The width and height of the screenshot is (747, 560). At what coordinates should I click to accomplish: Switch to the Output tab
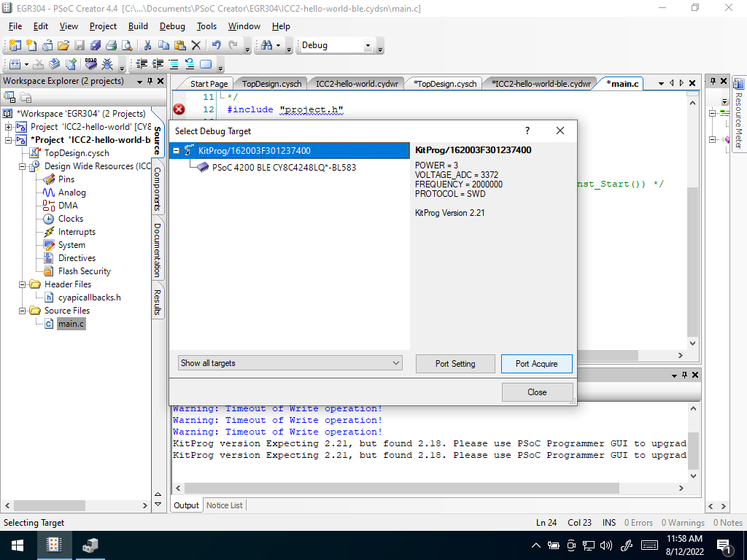point(186,505)
